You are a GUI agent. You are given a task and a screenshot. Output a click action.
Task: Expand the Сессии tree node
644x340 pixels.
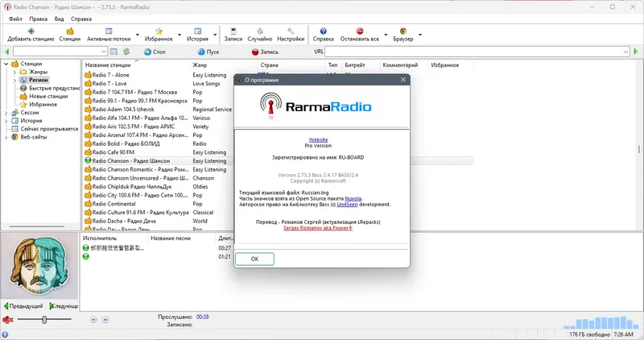[6, 113]
